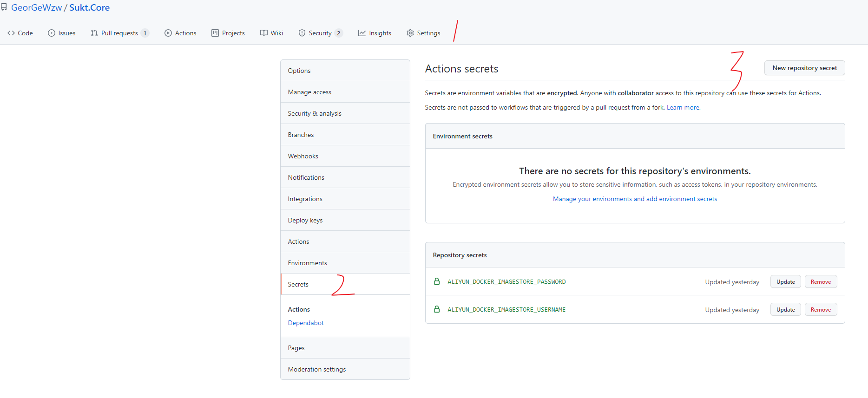Switch to the Actions tab in top navigation
868x398 pixels.
pos(180,33)
